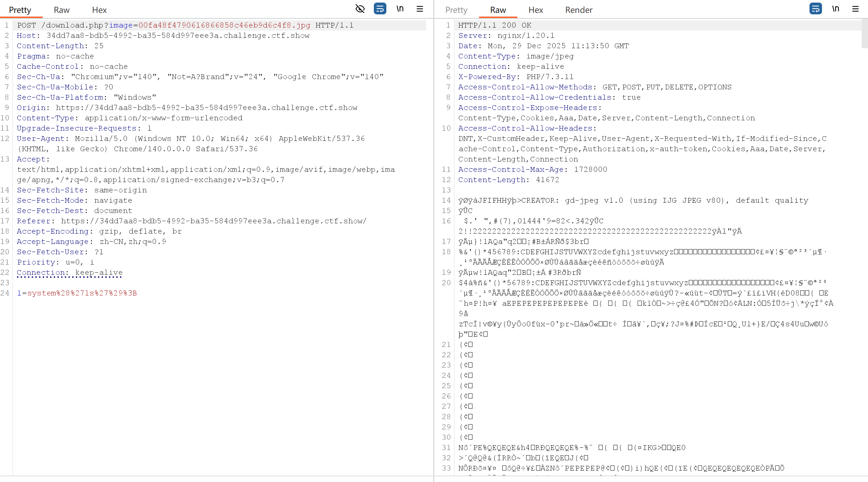
Task: Toggle word wrap icon in request panel
Action: click(x=380, y=8)
